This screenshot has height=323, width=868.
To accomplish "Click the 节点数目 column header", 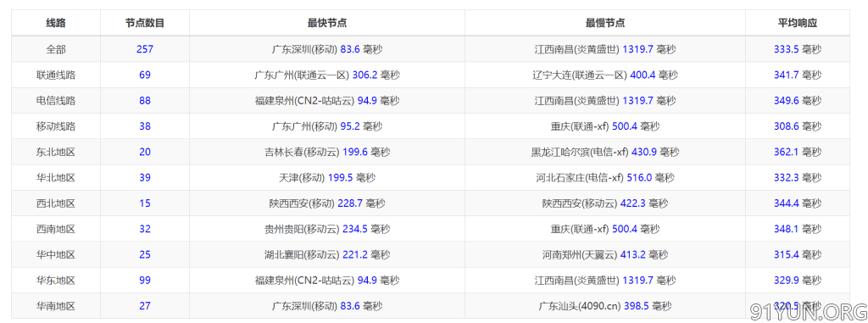I will [x=144, y=23].
